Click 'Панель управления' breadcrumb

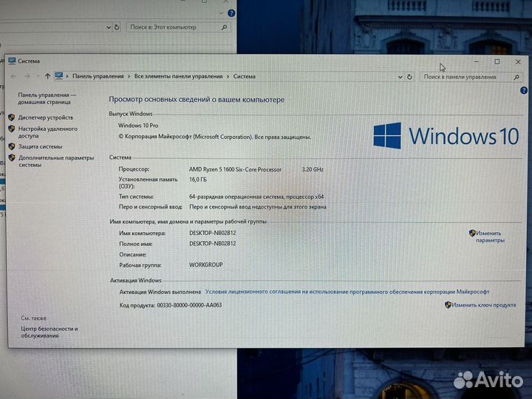pos(98,76)
